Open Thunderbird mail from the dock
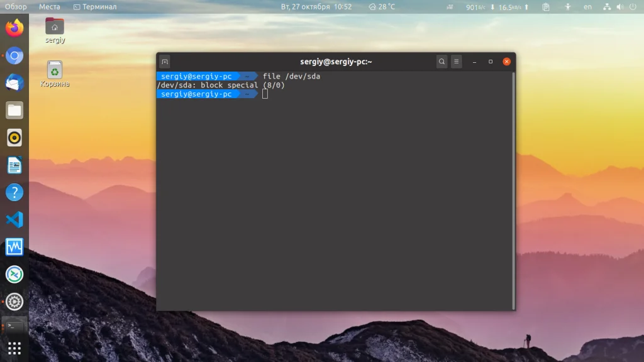 [x=13, y=83]
